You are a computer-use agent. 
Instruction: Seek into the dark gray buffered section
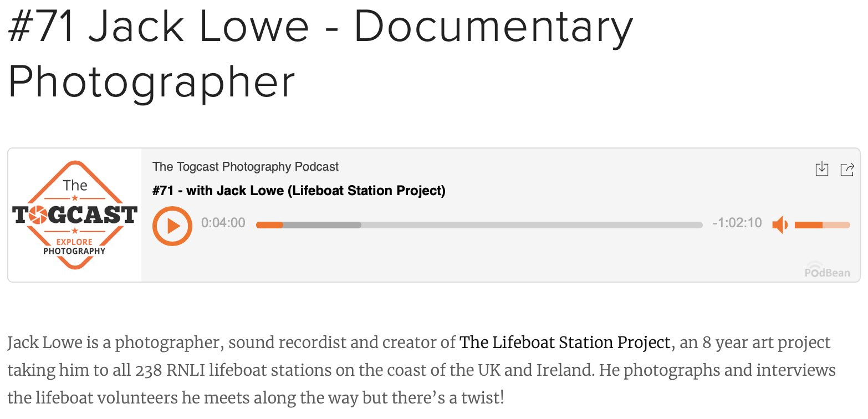[322, 225]
